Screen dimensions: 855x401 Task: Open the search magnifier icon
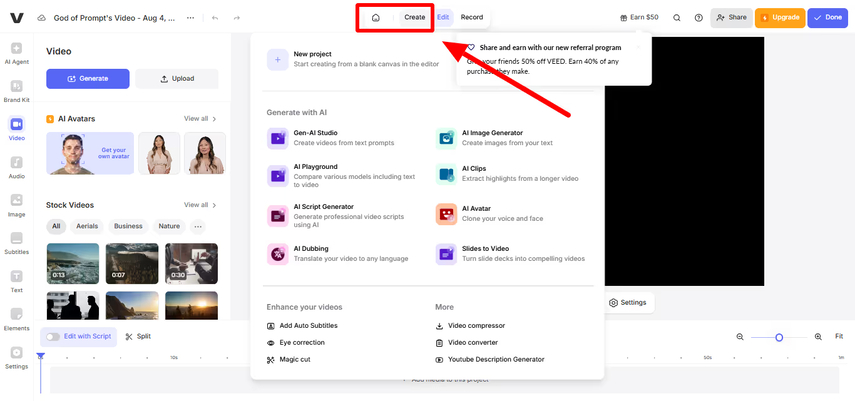[677, 17]
